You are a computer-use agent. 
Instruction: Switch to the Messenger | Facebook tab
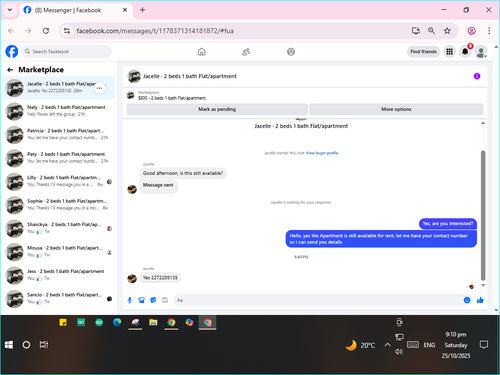76,10
